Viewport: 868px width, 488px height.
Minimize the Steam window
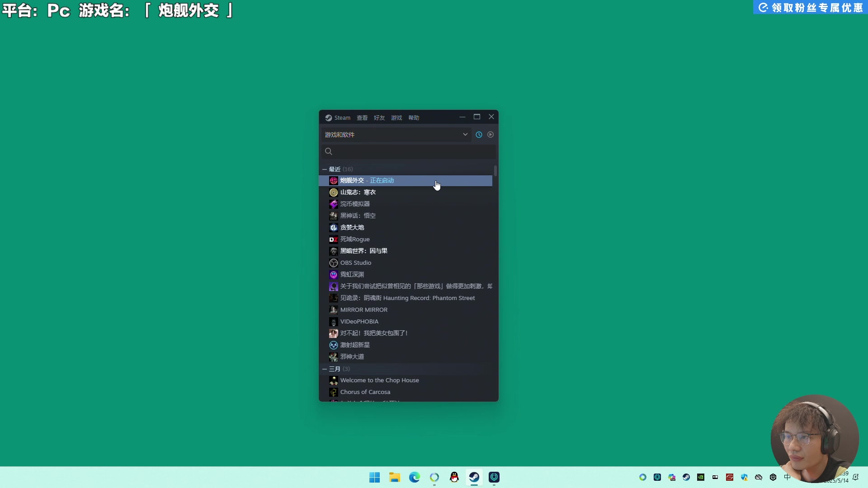pyautogui.click(x=462, y=117)
